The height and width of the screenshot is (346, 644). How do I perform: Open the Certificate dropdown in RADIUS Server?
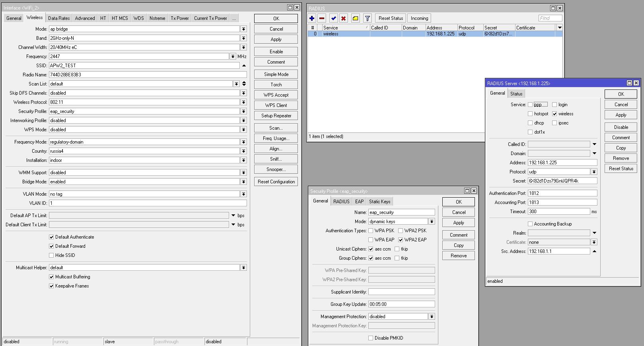coord(594,242)
